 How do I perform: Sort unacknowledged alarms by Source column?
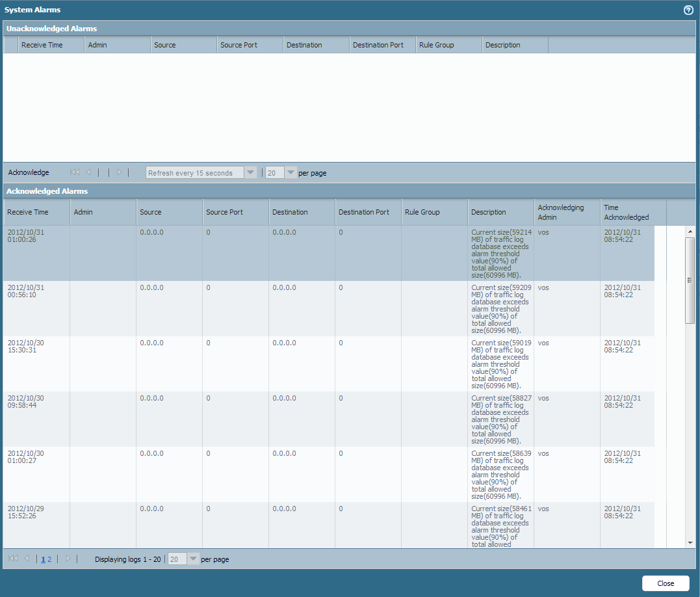point(183,45)
